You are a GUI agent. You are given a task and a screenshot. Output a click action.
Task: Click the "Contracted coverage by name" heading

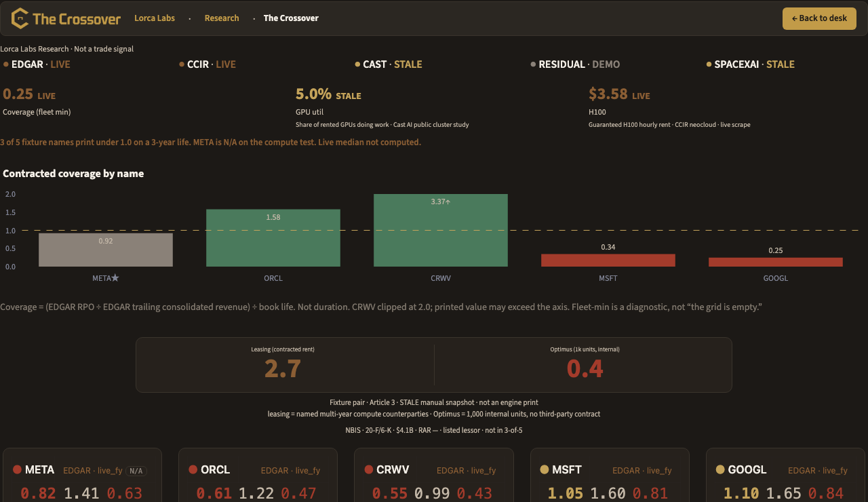point(73,174)
